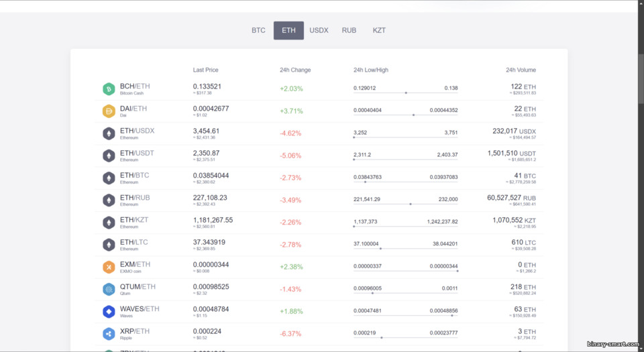This screenshot has width=644, height=352.
Task: Click the last price 227,108.23
Action: 210,197
